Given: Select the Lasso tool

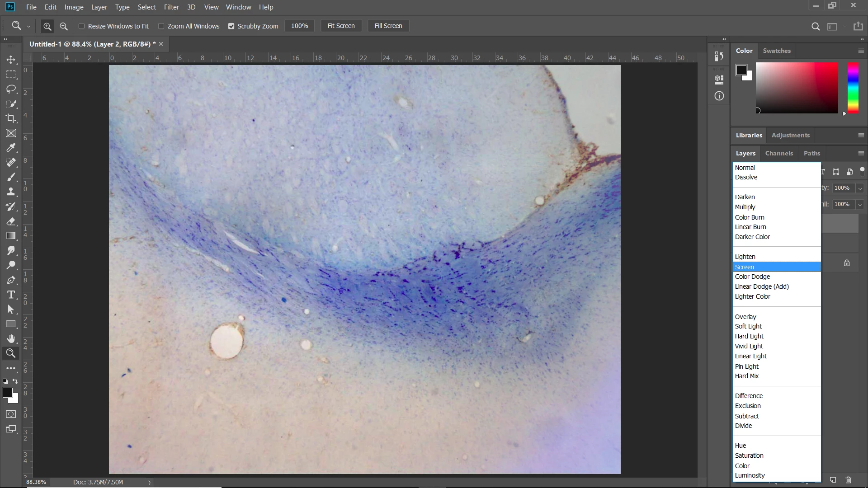Looking at the screenshot, I should coord(11,89).
